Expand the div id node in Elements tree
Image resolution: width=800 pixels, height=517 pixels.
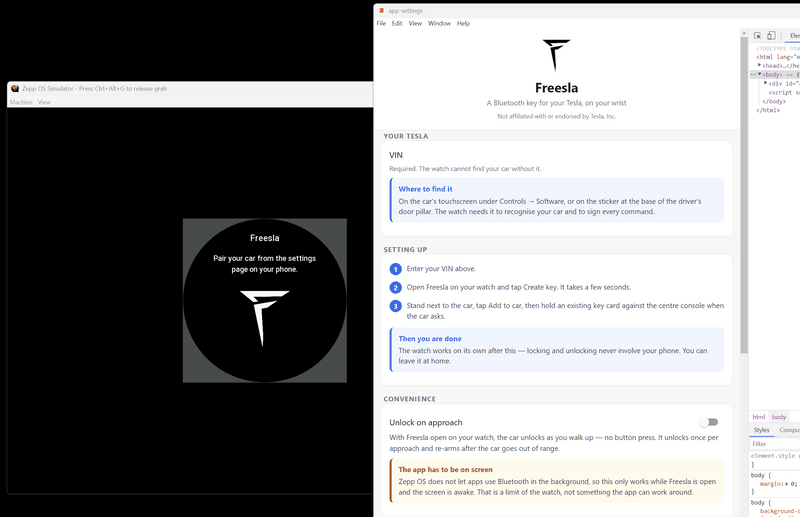(765, 83)
